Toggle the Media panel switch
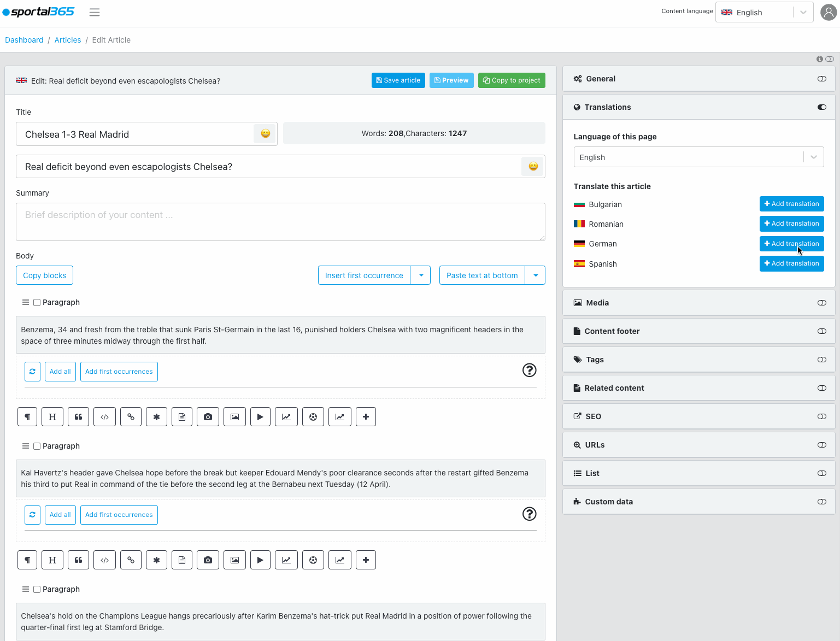The width and height of the screenshot is (840, 641). (821, 303)
